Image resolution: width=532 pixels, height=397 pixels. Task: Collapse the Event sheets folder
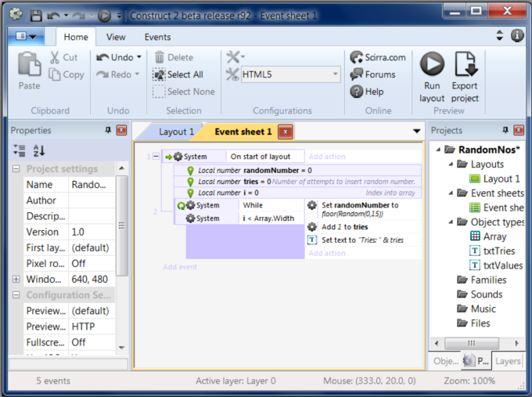451,193
